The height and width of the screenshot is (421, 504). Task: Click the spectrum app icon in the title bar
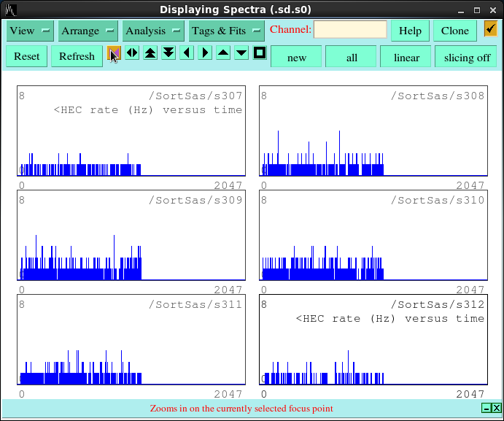coord(11,10)
